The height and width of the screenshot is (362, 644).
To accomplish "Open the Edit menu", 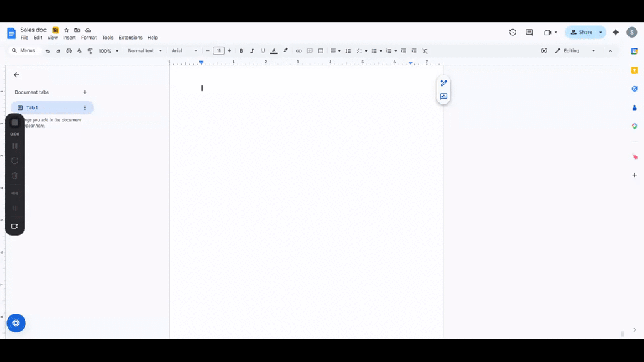I will click(x=38, y=38).
